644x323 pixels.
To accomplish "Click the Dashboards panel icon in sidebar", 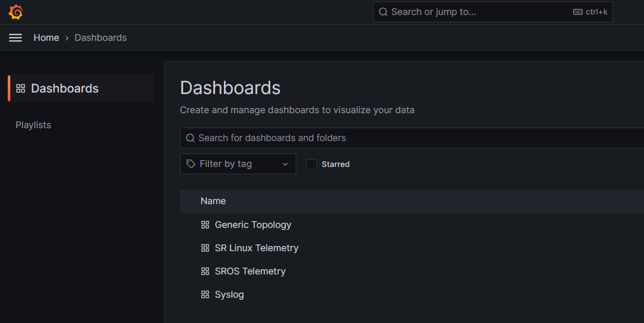I will click(x=21, y=88).
